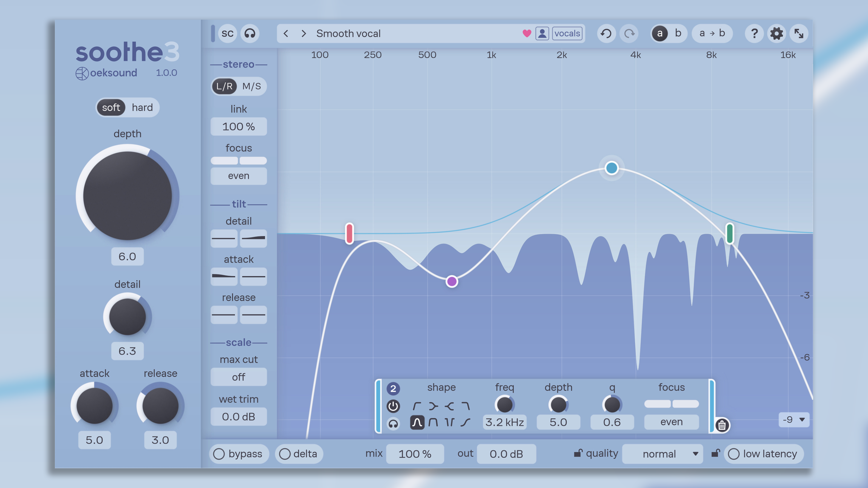Click the main depth value 6.0
The width and height of the screenshot is (868, 488).
click(x=127, y=257)
